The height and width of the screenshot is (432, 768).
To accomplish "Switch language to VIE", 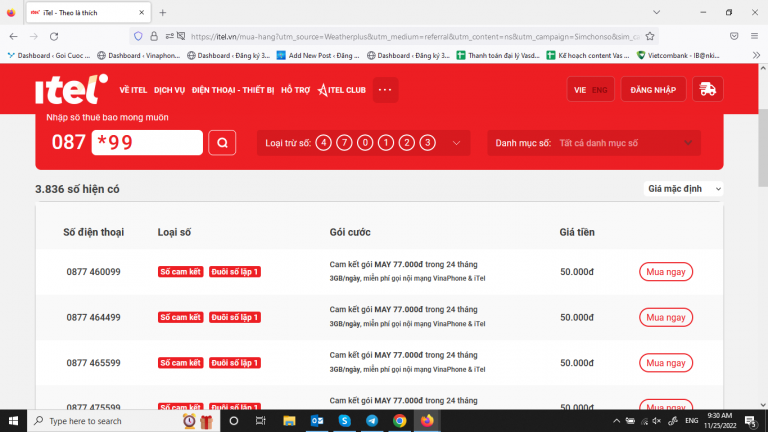I will [580, 90].
